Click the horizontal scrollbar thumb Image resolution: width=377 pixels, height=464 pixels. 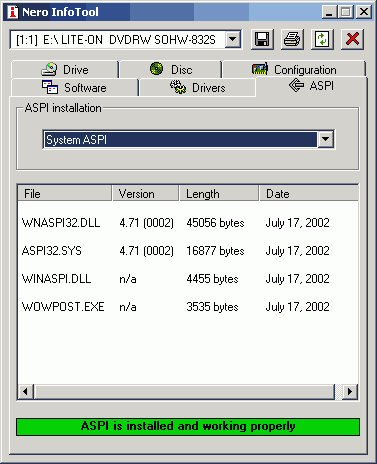[184, 391]
